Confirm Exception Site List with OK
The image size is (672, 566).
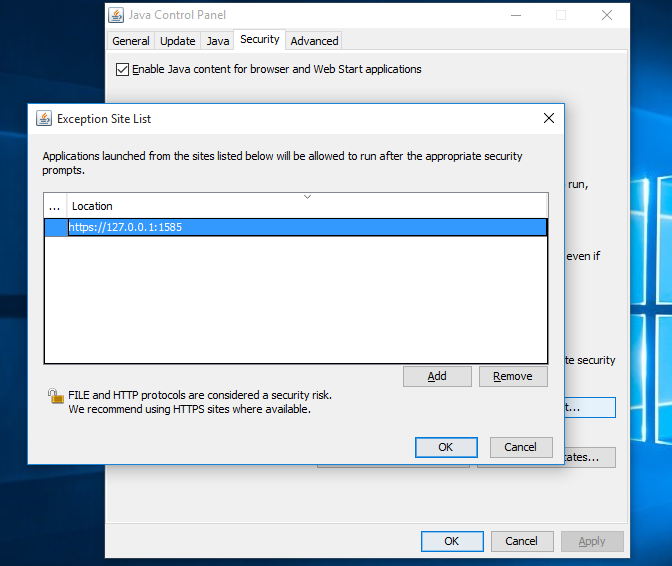(446, 447)
